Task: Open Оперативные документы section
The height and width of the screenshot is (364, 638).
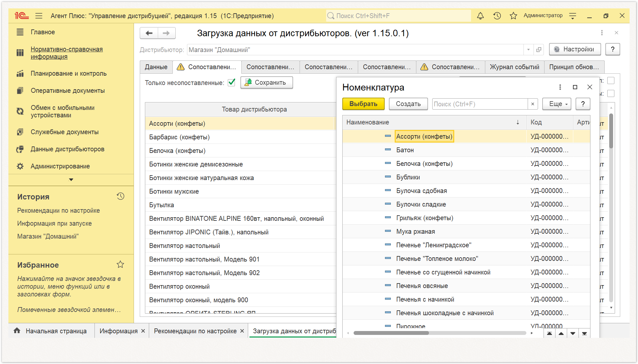Action: (68, 91)
